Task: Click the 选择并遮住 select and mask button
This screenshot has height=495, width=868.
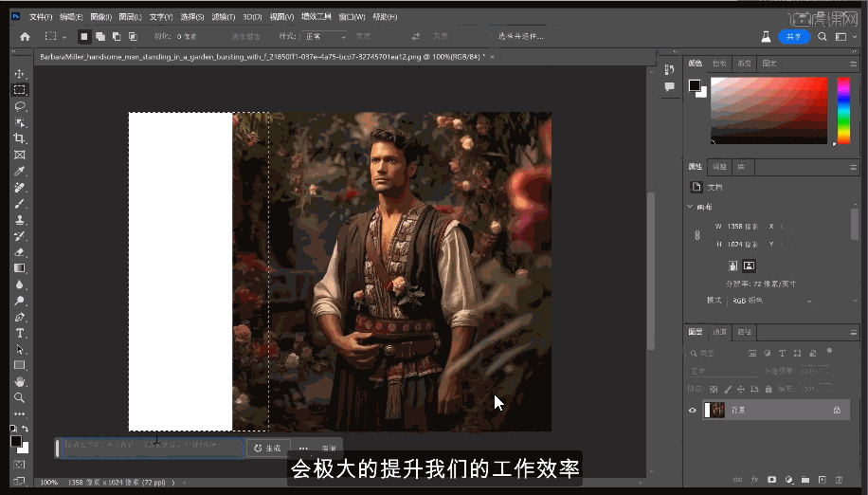Action: tap(520, 37)
